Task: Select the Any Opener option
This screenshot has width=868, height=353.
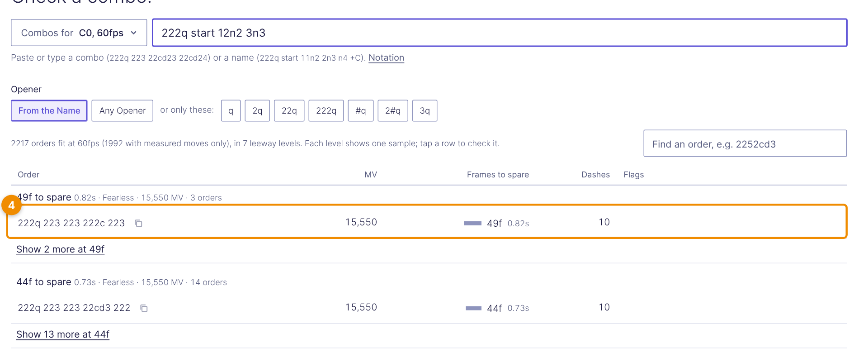Action: pyautogui.click(x=123, y=111)
